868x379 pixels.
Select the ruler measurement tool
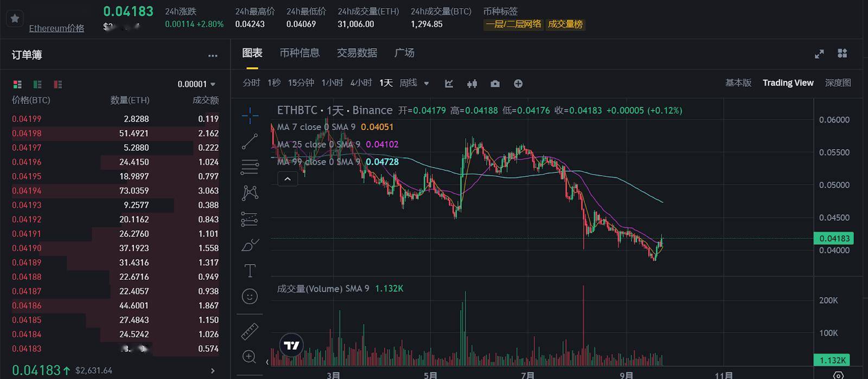pos(250,331)
